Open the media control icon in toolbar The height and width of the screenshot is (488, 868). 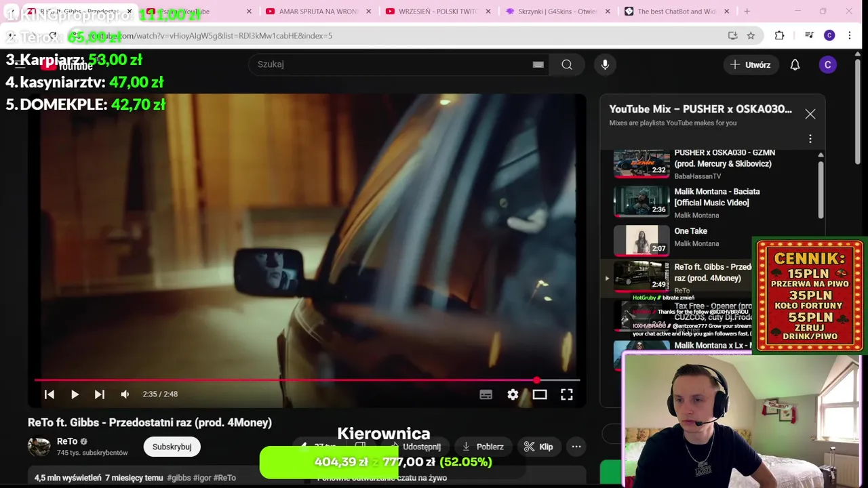pyautogui.click(x=809, y=35)
